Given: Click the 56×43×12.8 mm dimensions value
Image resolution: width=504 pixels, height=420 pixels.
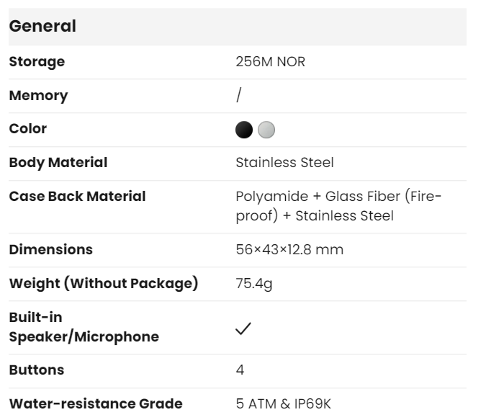Looking at the screenshot, I should tap(289, 250).
